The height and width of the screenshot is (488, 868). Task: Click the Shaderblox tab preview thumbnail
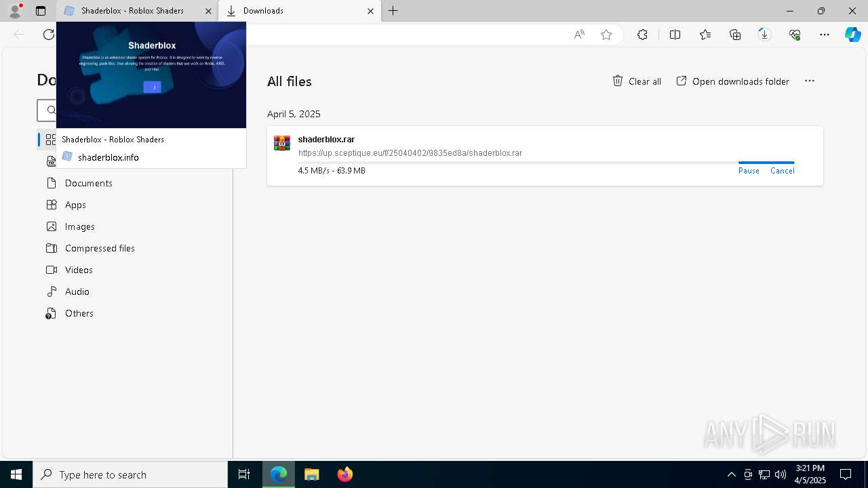[x=151, y=75]
